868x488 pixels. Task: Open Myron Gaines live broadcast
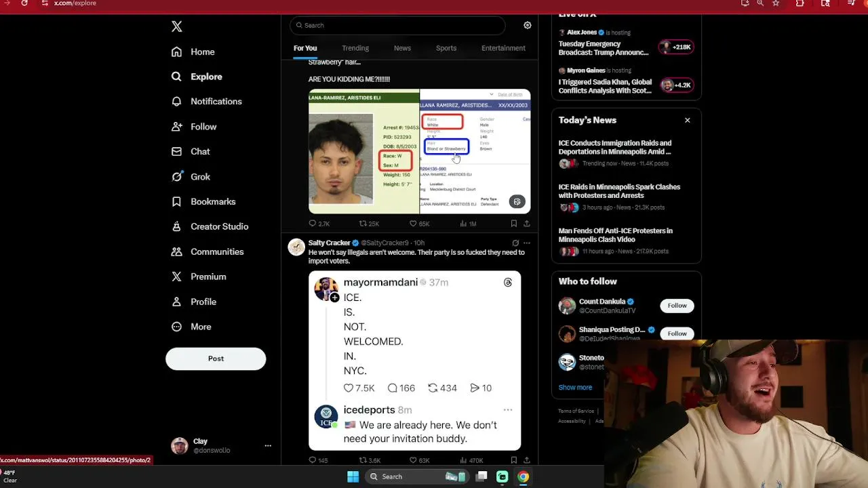tap(605, 86)
